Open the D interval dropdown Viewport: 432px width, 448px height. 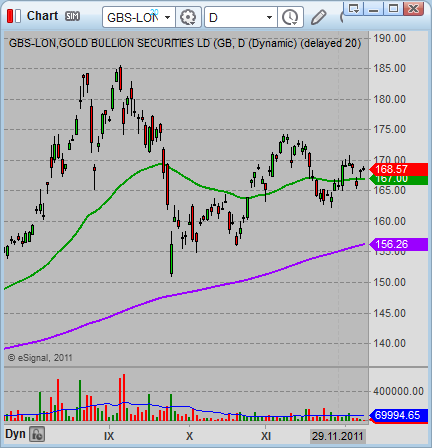tap(270, 17)
